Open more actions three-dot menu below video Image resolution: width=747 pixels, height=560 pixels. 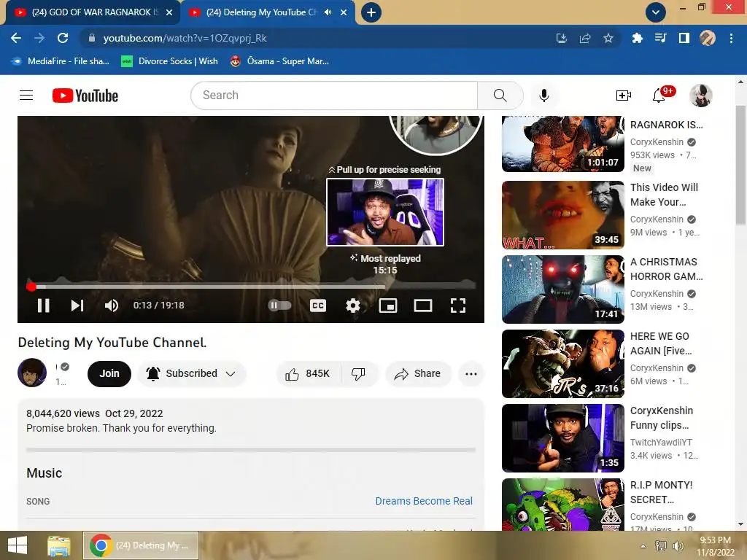point(471,374)
